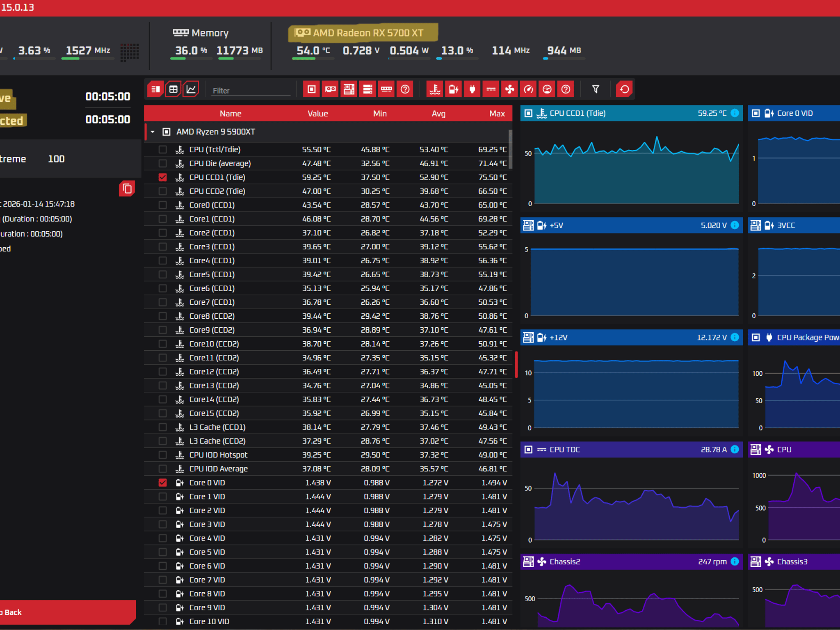Toggle the power plug sensors filter
The image size is (840, 630).
(x=472, y=89)
